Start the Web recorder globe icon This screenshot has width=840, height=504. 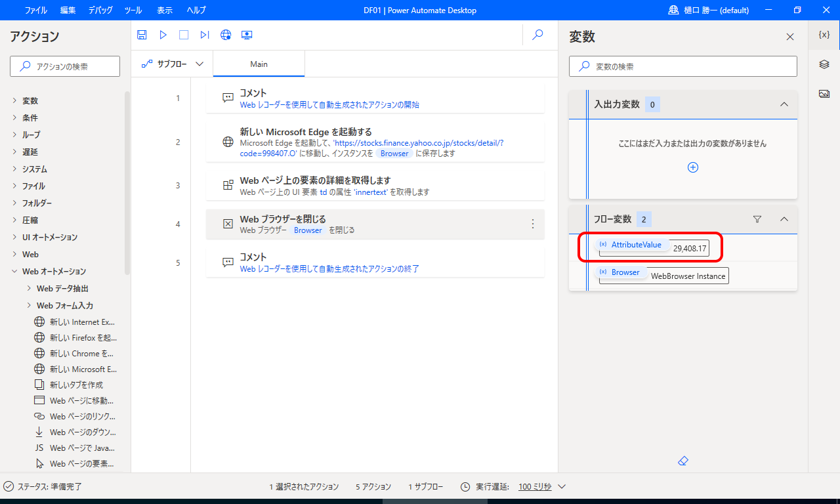click(x=226, y=35)
